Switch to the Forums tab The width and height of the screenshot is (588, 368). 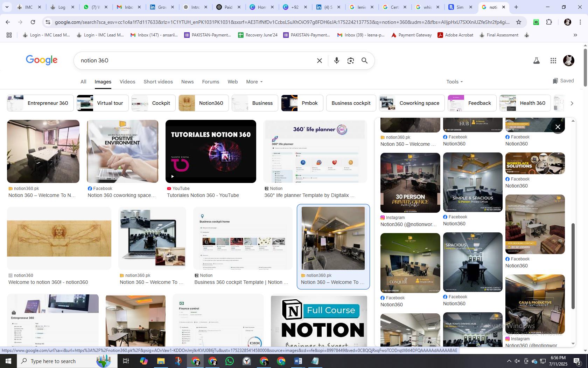[x=210, y=82]
